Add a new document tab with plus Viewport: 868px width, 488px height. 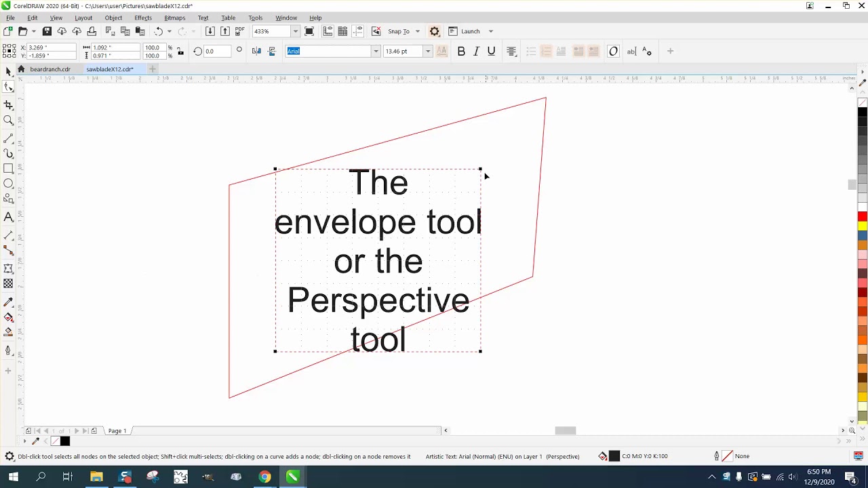(153, 69)
